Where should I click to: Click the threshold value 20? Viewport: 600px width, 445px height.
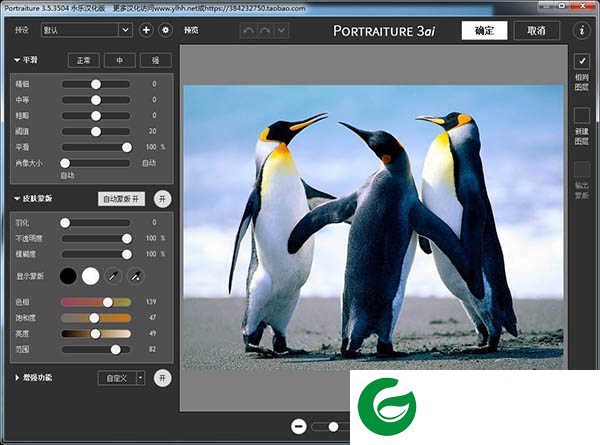point(152,131)
